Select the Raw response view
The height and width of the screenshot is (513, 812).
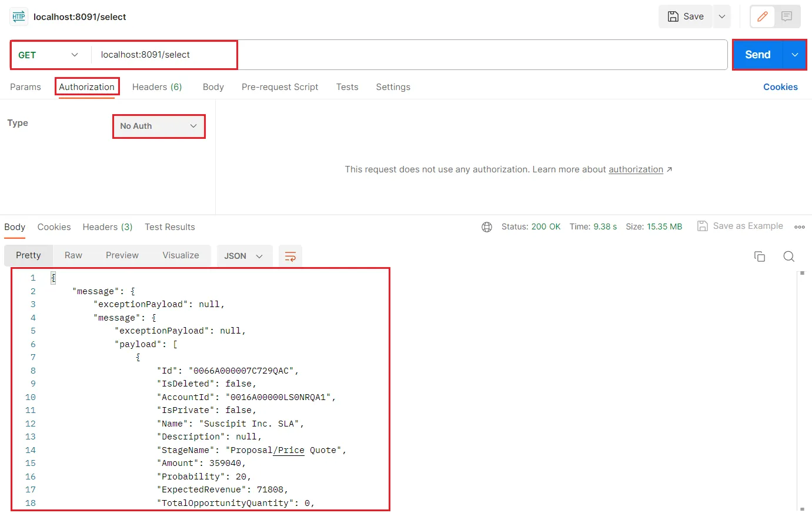click(x=73, y=255)
